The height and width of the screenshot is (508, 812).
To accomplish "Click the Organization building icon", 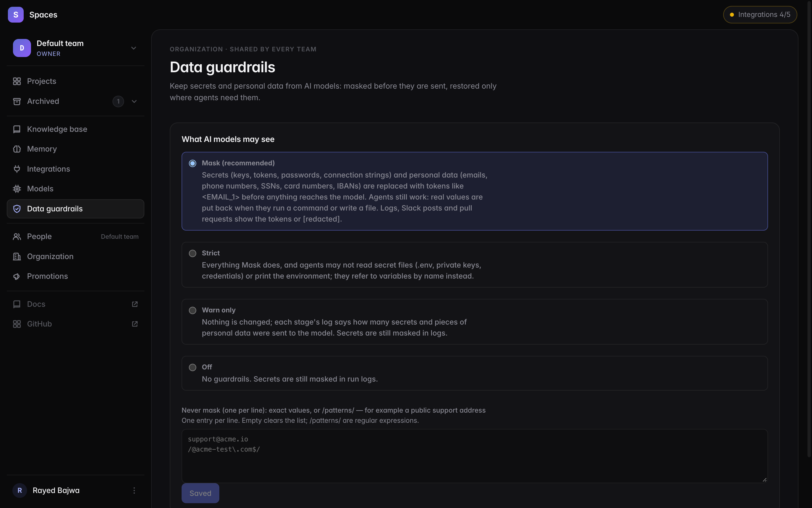I will [17, 257].
